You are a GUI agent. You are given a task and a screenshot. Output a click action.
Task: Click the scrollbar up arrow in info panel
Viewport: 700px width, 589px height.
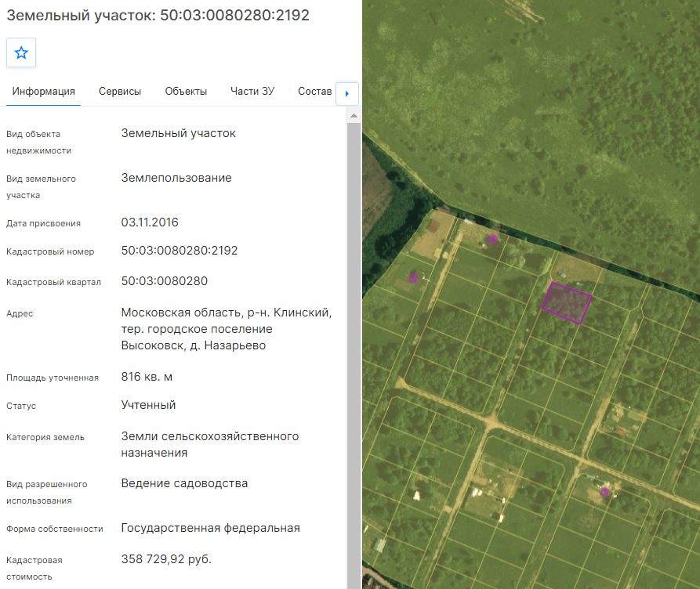354,116
